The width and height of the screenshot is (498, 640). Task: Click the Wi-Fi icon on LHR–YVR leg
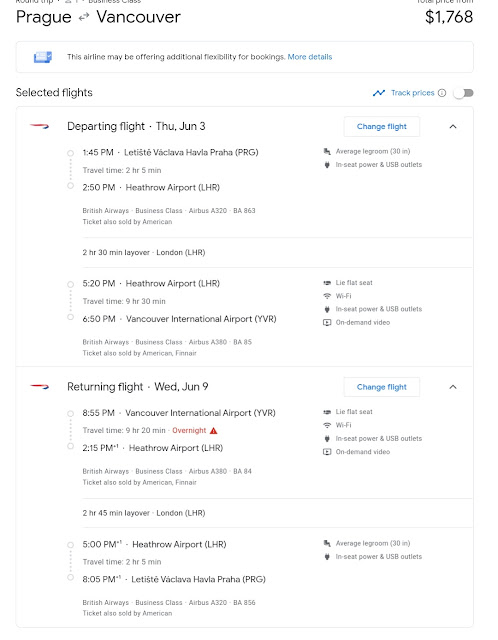click(327, 296)
